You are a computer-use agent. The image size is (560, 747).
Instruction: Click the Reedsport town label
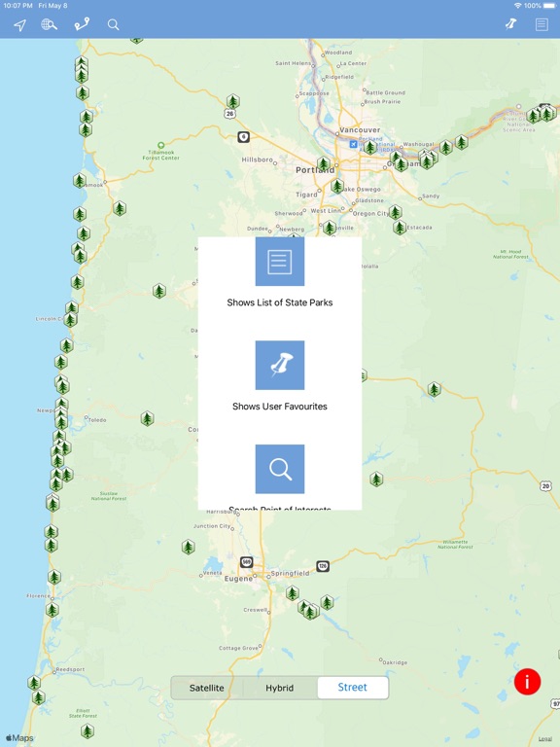click(x=70, y=669)
